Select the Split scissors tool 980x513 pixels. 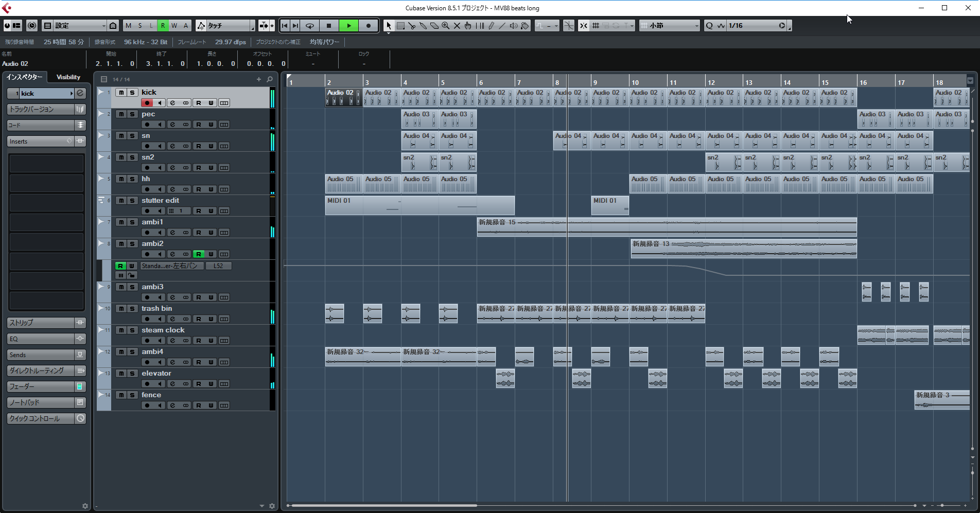(412, 26)
